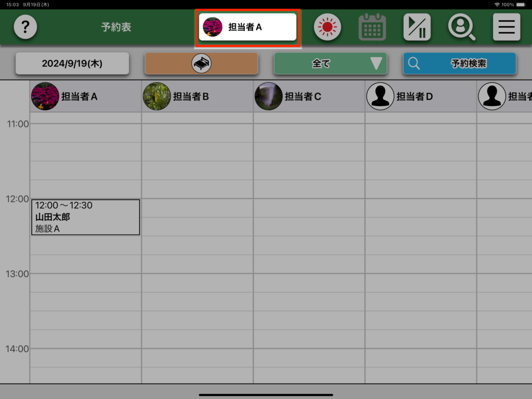Tap the play/pause icon button
This screenshot has width=532, height=399.
(417, 27)
